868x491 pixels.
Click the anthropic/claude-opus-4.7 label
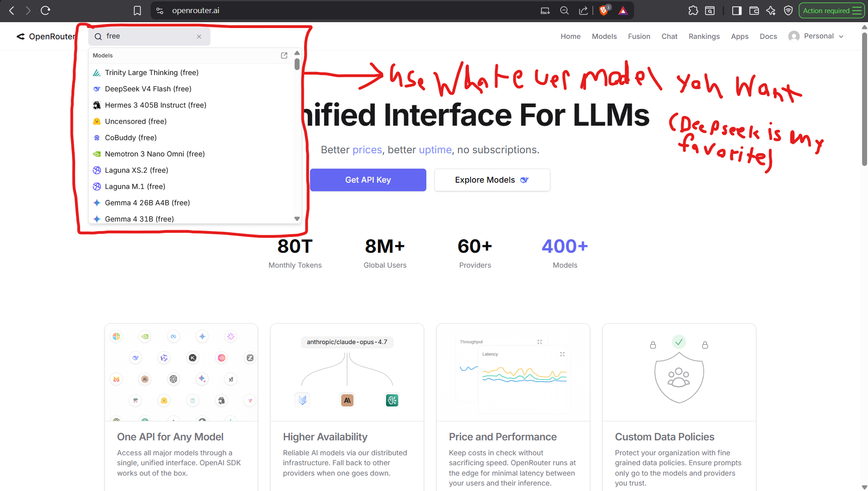pos(347,342)
